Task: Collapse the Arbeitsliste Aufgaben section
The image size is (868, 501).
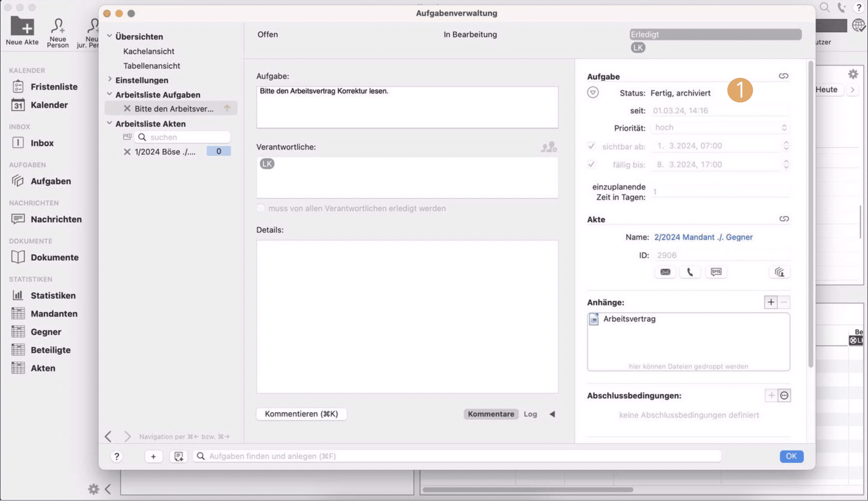Action: 110,94
